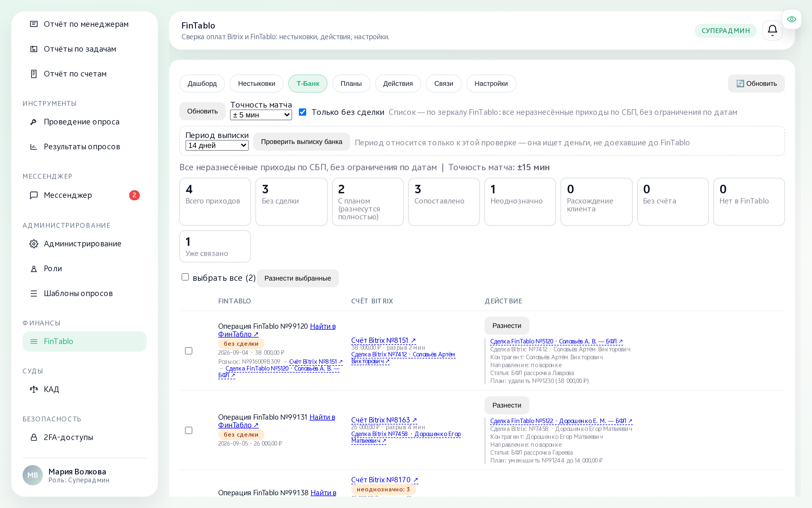Click the scales icon next to КАД
Image resolution: width=812 pixels, height=508 pixels.
click(34, 389)
